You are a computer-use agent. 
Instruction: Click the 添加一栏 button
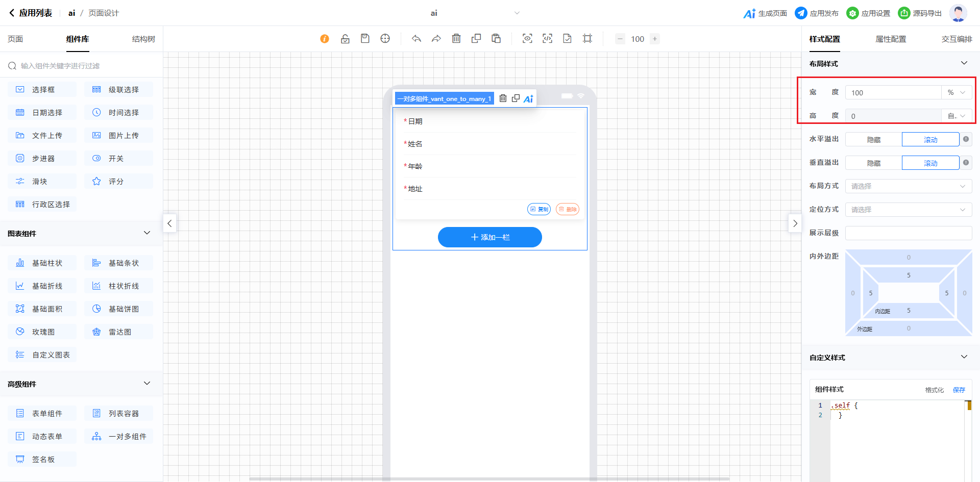click(489, 237)
